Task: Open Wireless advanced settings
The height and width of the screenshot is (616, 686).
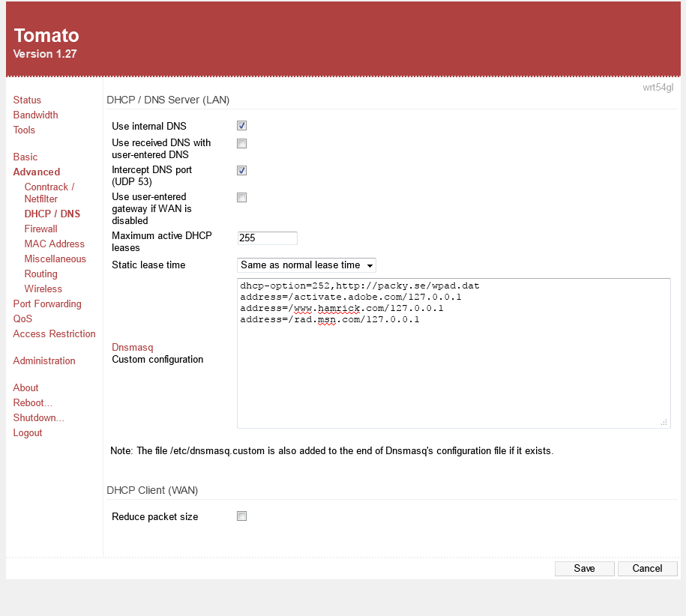Action: (43, 289)
